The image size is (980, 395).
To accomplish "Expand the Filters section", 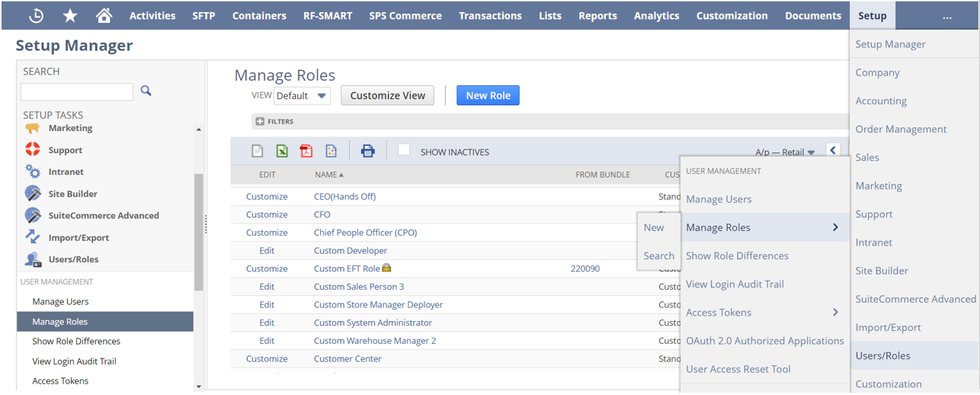I will point(260,121).
